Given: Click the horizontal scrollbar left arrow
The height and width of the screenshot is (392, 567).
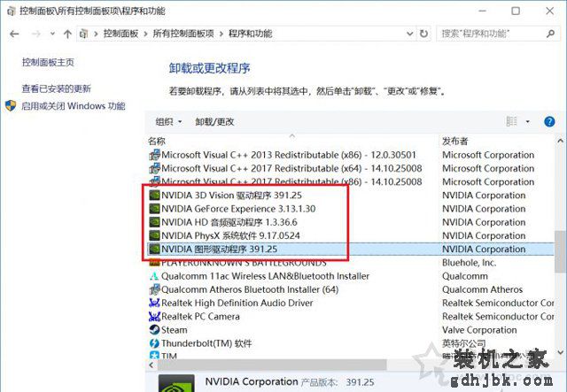Looking at the screenshot, I should click(151, 365).
